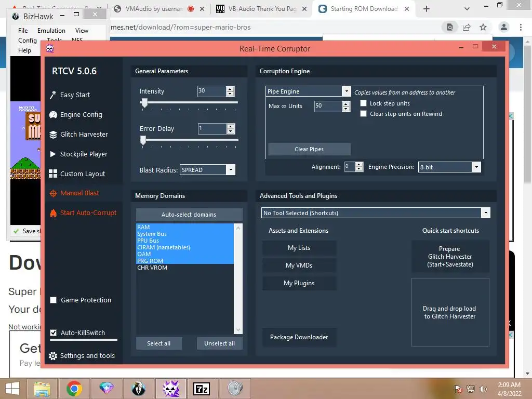Open File Explorer from taskbar
Image resolution: width=532 pixels, height=399 pixels.
[x=42, y=389]
